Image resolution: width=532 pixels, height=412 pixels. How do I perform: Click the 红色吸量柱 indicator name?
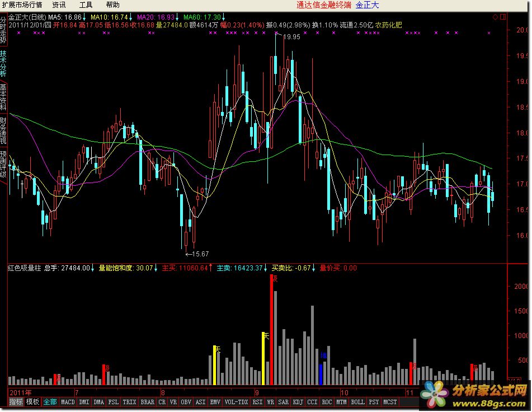[25, 268]
